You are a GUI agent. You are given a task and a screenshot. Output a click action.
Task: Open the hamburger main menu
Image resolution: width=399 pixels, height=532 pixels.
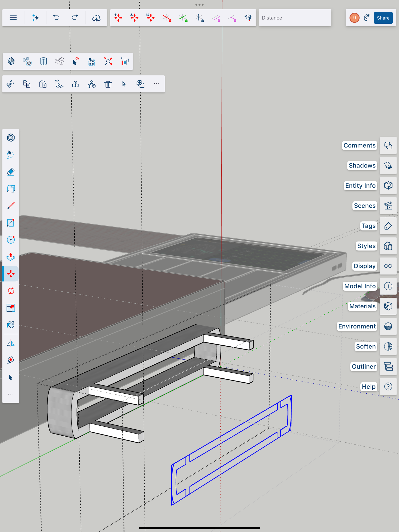click(13, 18)
